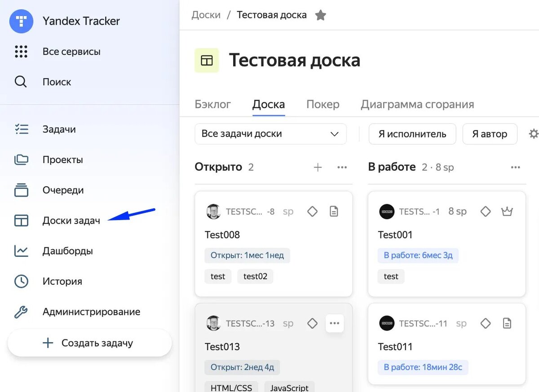The height and width of the screenshot is (392, 539).
Task: Click '8 sp' on Test001 card
Action: coord(458,211)
